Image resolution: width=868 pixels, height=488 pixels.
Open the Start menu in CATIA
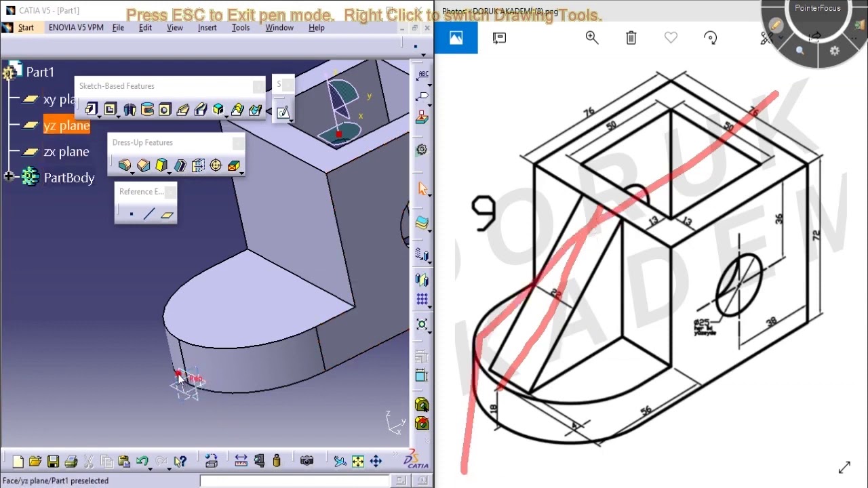26,28
